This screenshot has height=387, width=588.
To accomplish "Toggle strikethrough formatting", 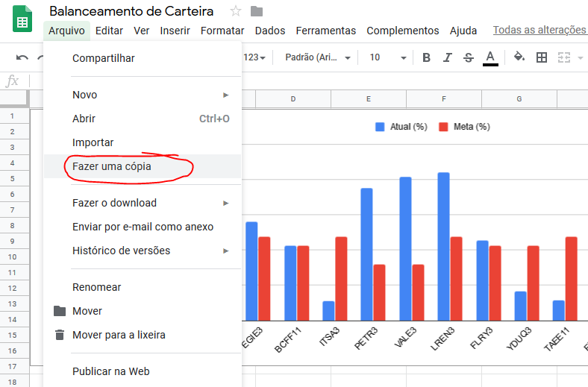I will (x=469, y=57).
